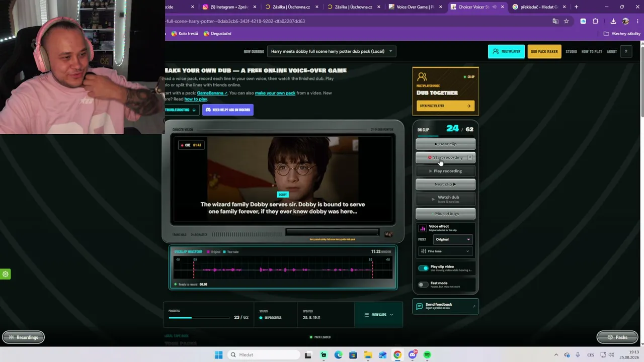The width and height of the screenshot is (644, 362).
Task: Follow the 'make your own pack' link
Action: click(x=275, y=93)
